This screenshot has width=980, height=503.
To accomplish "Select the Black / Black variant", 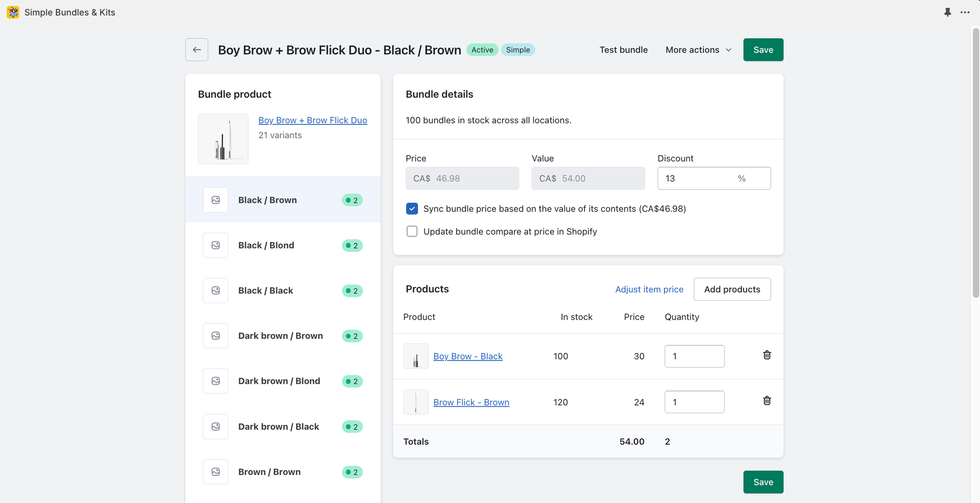I will 283,290.
